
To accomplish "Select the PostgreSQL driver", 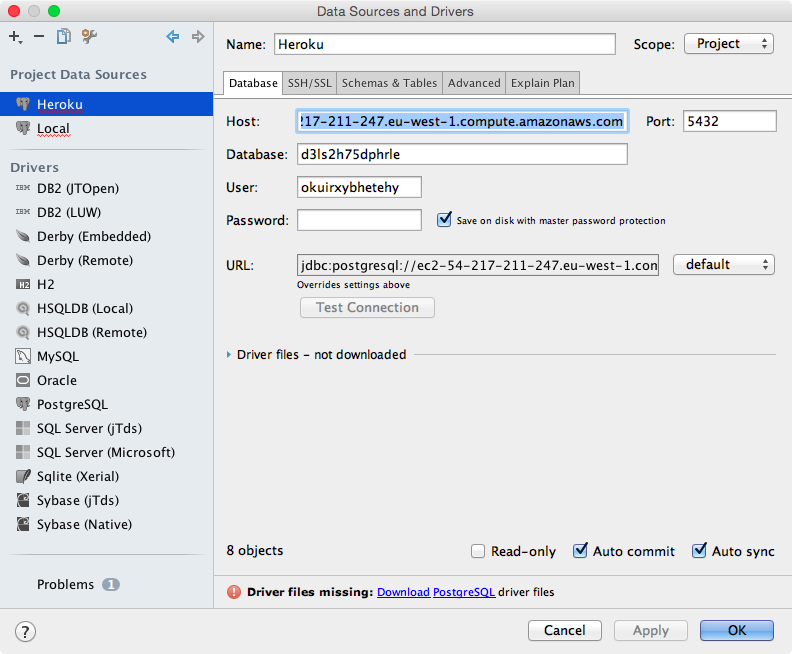I will pyautogui.click(x=107, y=405).
